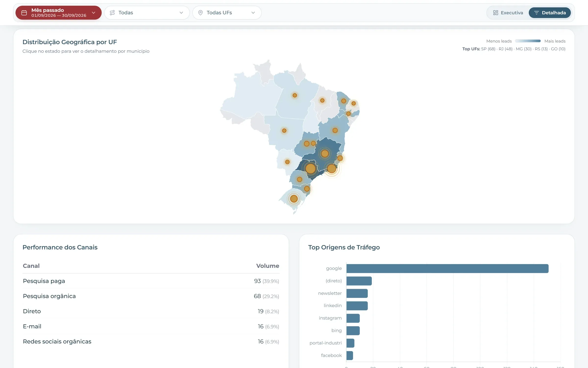Switch to the Executiva view
This screenshot has width=588, height=368.
[508, 13]
